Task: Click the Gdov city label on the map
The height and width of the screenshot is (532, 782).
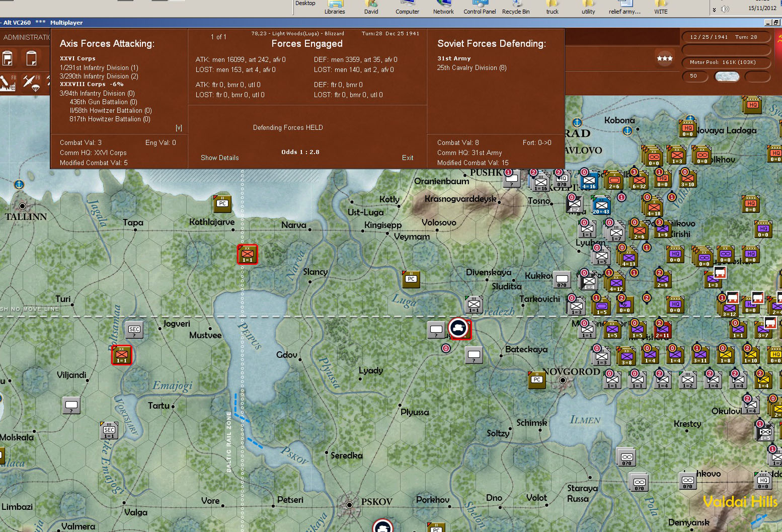Action: (287, 355)
